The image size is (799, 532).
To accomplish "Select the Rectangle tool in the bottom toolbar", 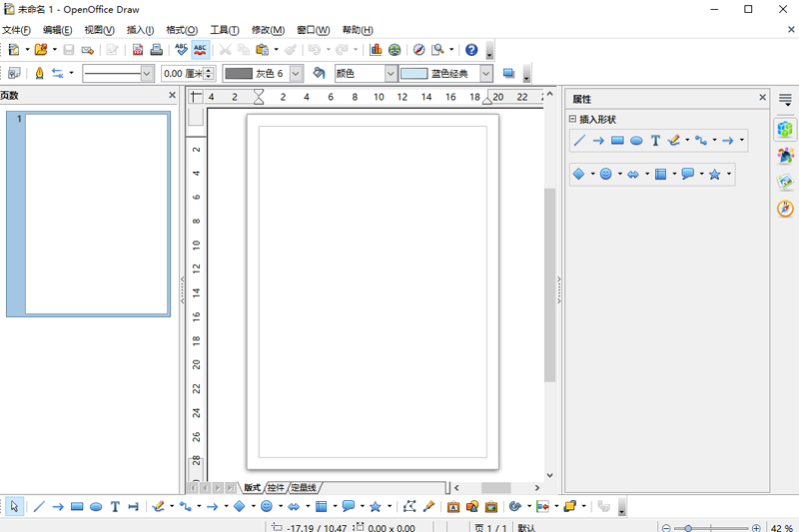I will tap(77, 507).
